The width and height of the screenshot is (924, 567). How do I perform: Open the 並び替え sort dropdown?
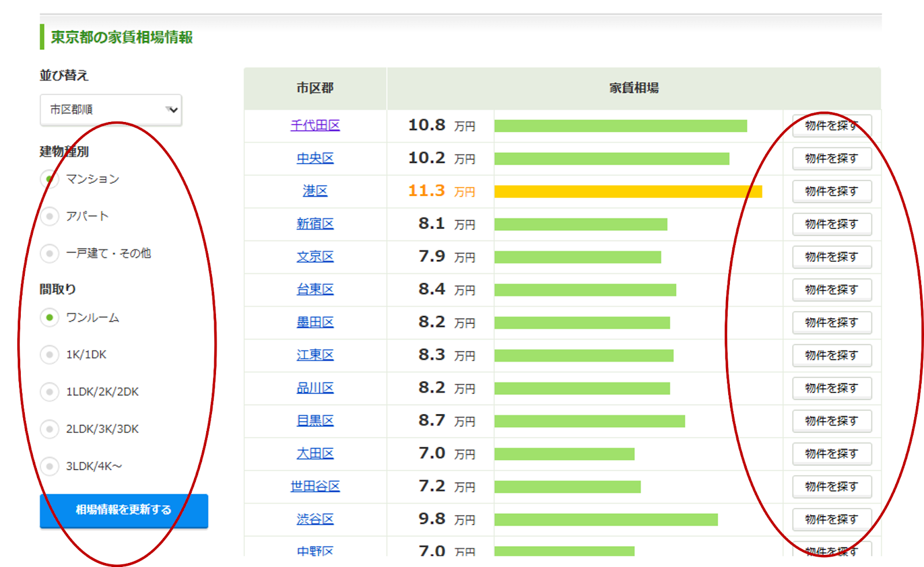(x=111, y=110)
